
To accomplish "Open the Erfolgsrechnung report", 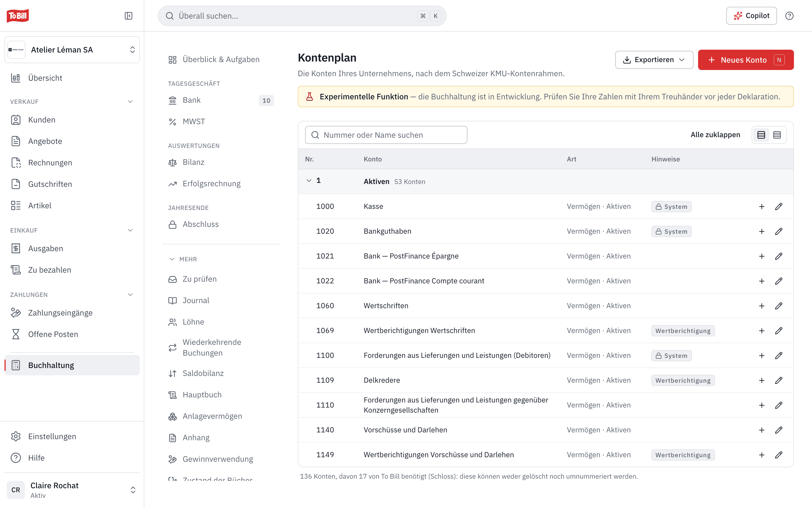I will click(x=221, y=184).
